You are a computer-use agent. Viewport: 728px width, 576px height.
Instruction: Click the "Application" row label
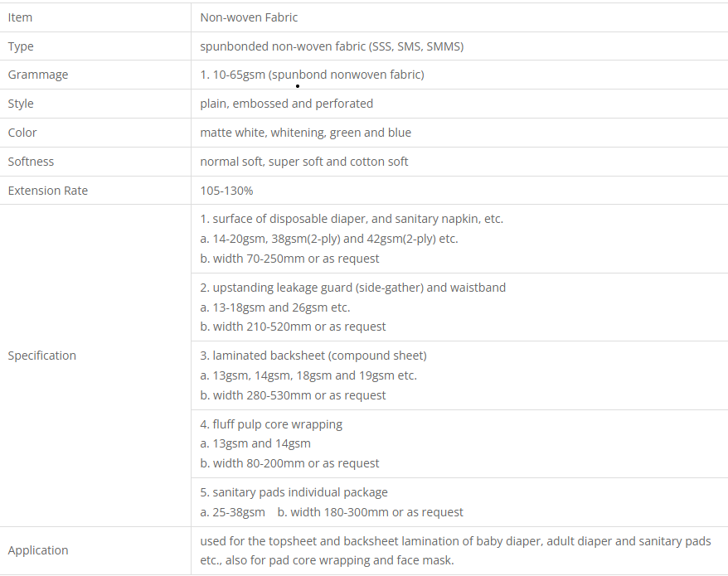tap(38, 550)
